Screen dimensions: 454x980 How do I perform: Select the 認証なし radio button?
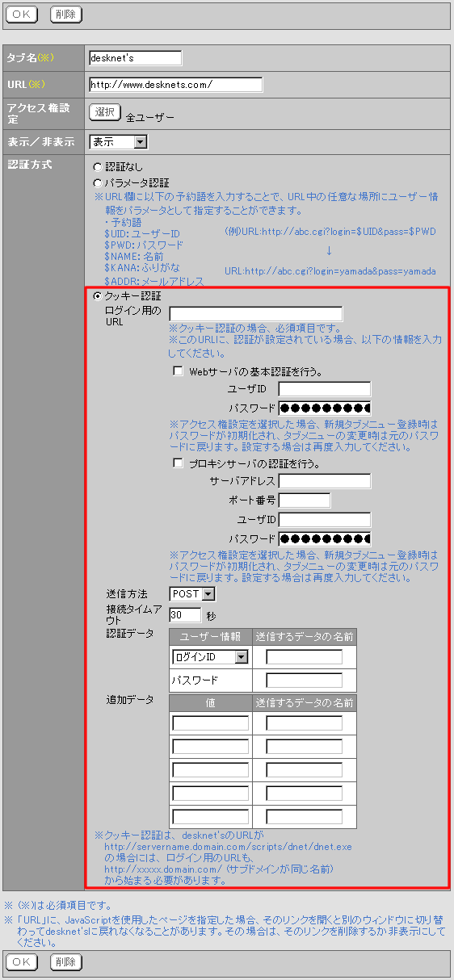98,167
